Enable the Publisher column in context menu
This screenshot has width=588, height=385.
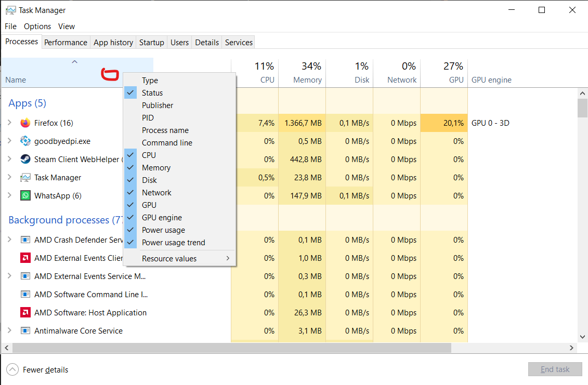(158, 105)
